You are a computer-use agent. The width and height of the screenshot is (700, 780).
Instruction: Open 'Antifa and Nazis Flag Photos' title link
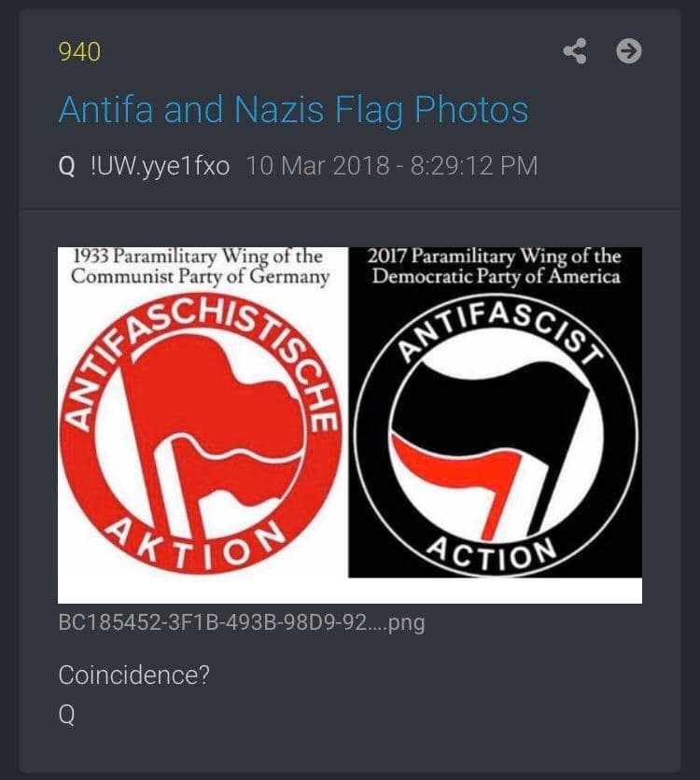(293, 110)
